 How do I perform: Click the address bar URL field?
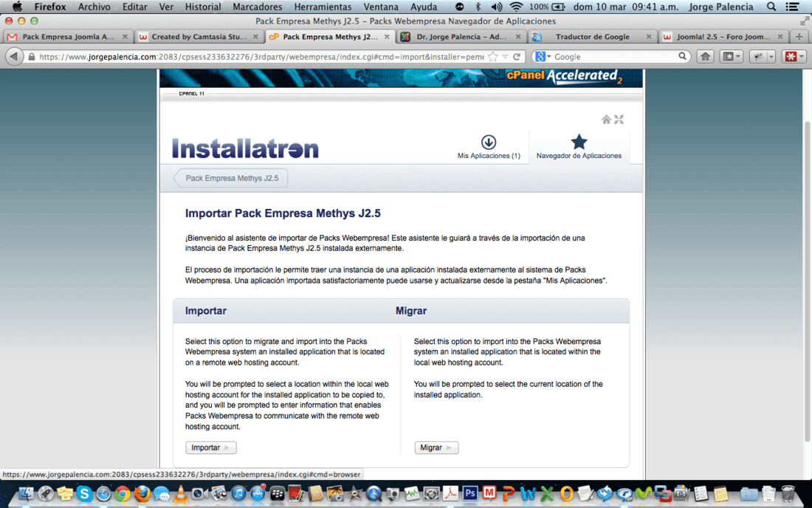261,56
